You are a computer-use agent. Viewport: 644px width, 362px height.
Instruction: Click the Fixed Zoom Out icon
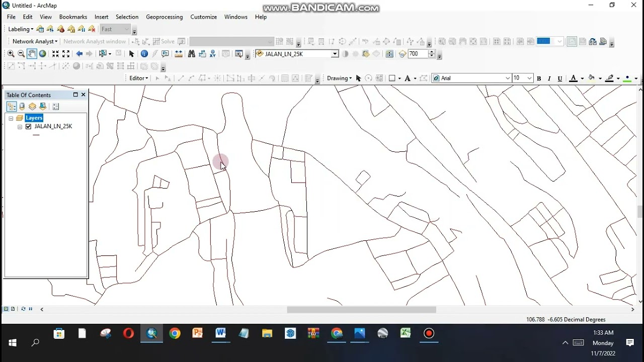click(66, 54)
